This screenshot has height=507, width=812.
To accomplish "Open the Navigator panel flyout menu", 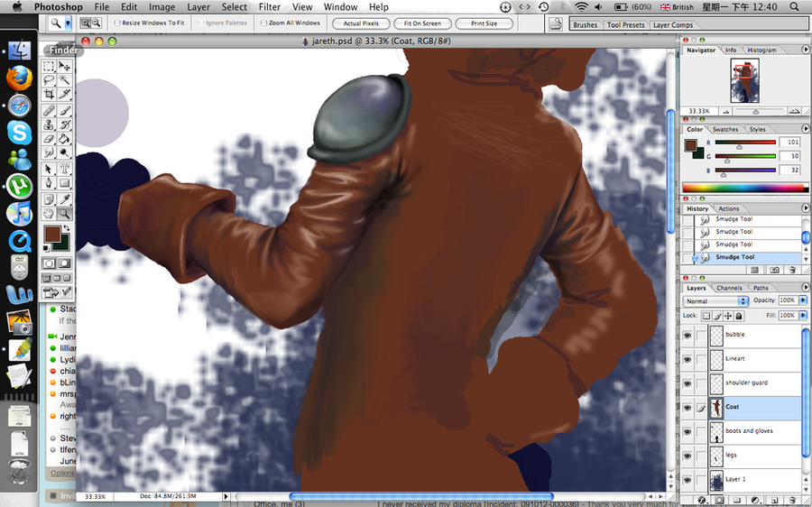I will pos(806,50).
